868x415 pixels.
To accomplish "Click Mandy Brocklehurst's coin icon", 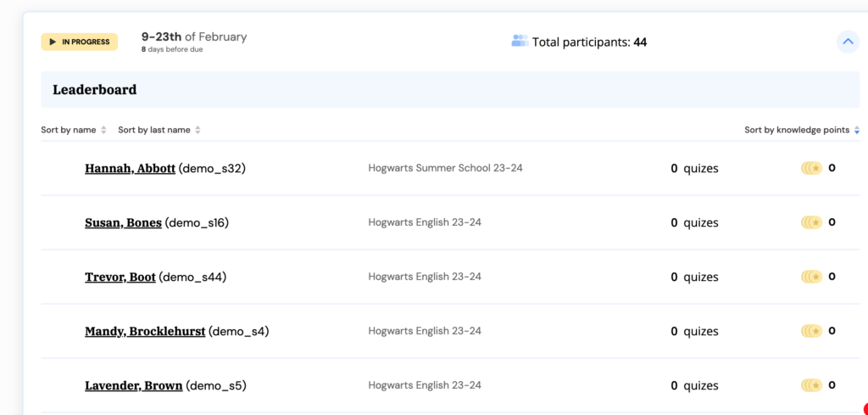I will tap(811, 331).
